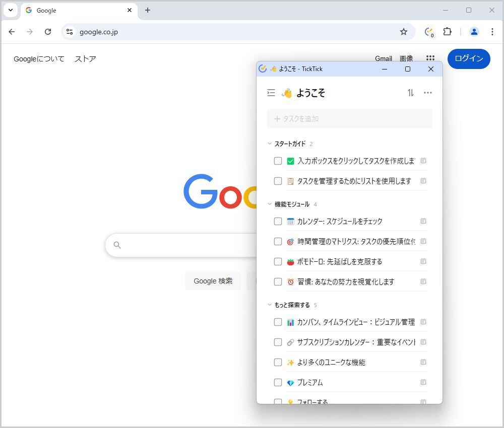Open the Gmail link
This screenshot has height=428, width=504.
click(384, 58)
